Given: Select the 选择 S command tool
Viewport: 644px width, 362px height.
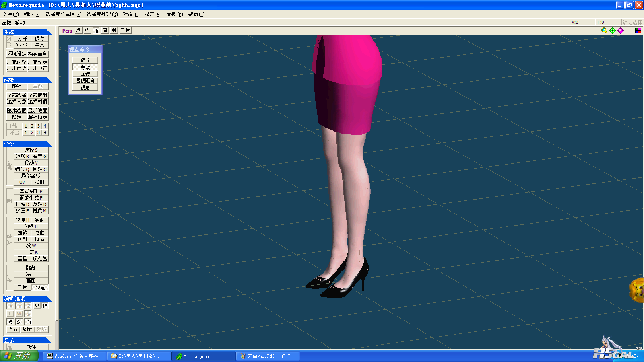Looking at the screenshot, I should [31, 150].
